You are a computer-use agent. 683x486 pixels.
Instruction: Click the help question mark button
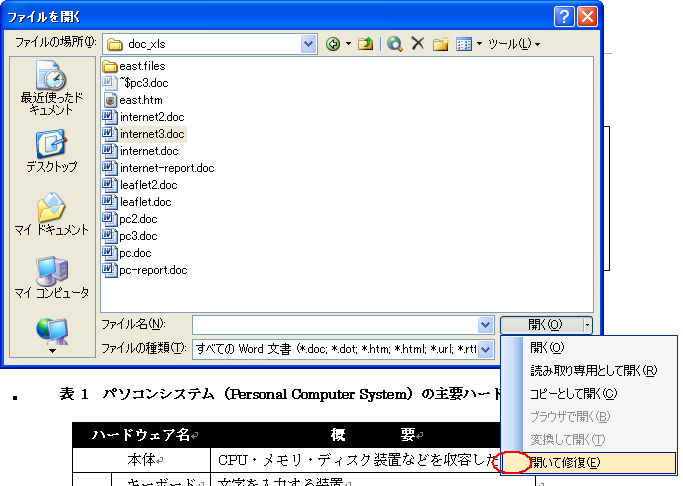(x=564, y=17)
